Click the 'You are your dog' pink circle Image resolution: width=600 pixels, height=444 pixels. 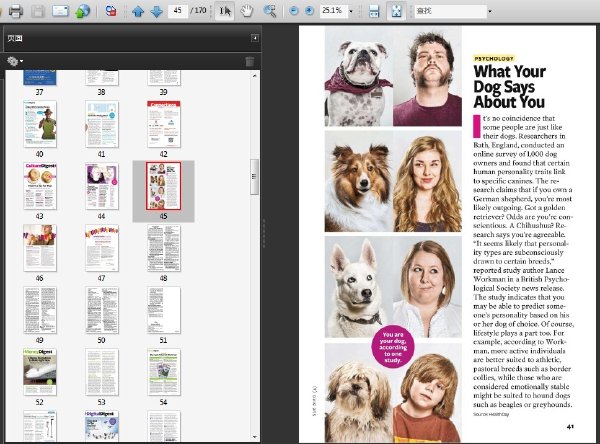[393, 347]
